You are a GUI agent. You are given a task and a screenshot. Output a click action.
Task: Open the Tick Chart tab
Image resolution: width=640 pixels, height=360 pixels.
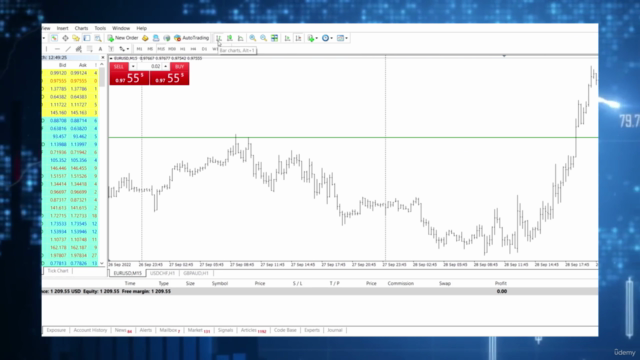pos(58,271)
